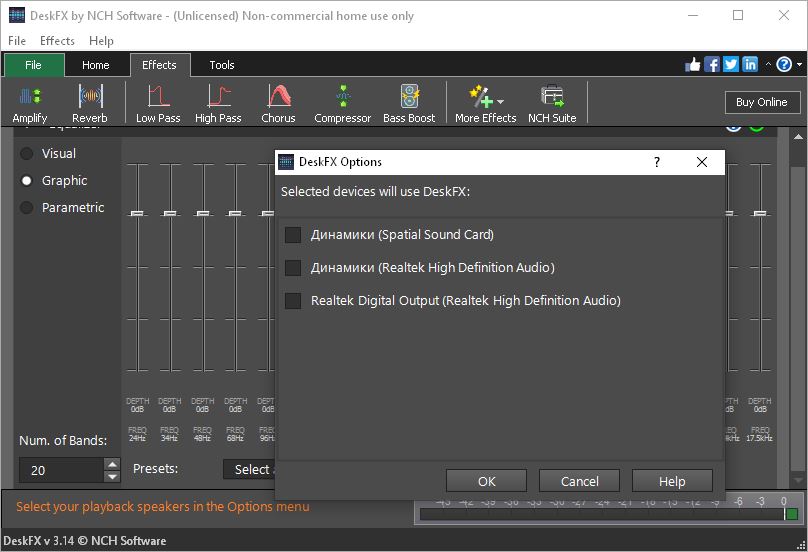Add a Low Pass filter
This screenshot has width=808, height=552.
pos(158,104)
